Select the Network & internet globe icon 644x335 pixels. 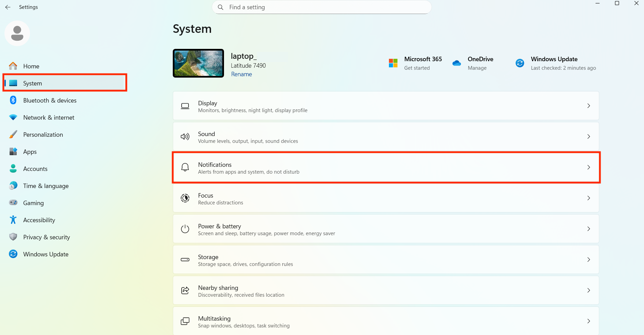point(13,117)
